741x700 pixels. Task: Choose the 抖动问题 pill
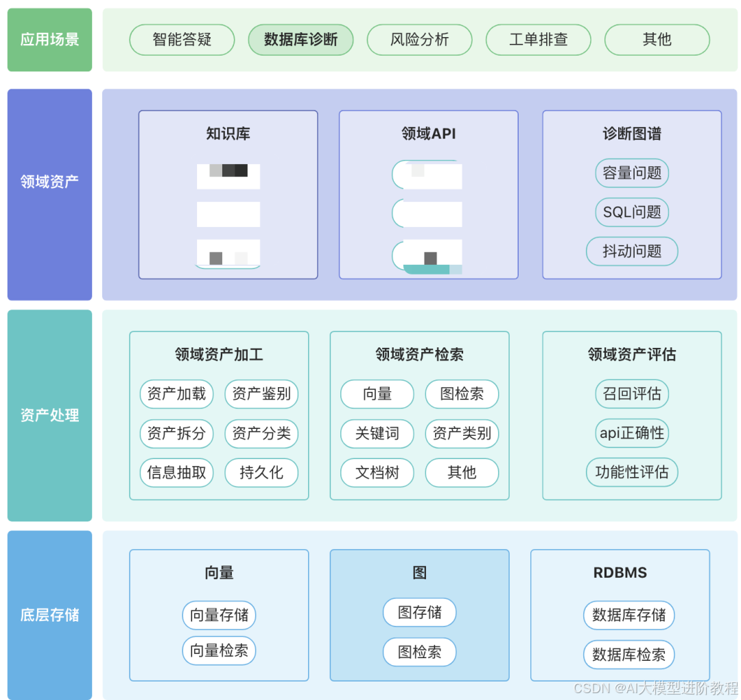632,251
